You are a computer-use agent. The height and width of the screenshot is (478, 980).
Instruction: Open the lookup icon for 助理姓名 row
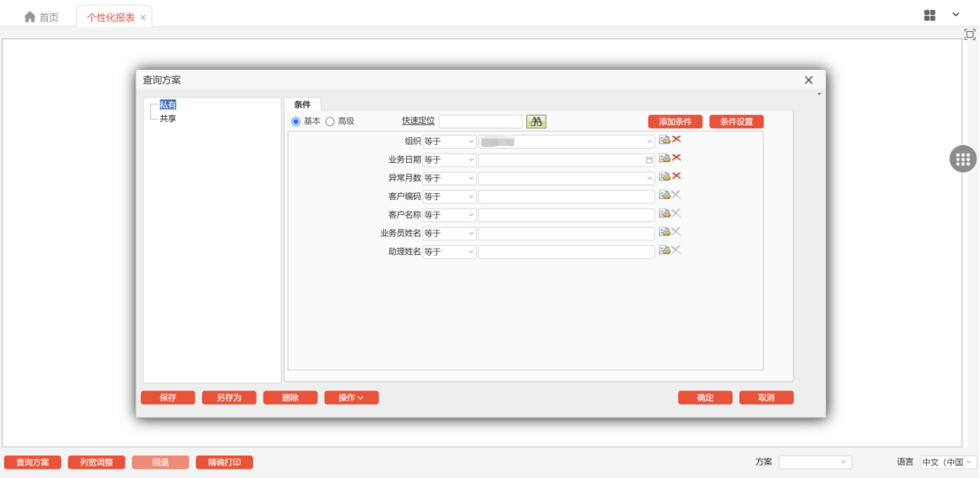[x=664, y=251]
